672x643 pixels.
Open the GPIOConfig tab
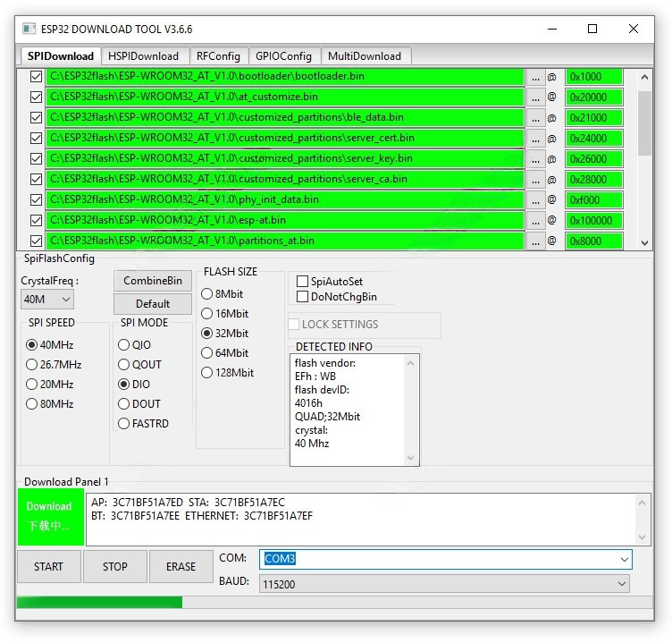coord(282,55)
